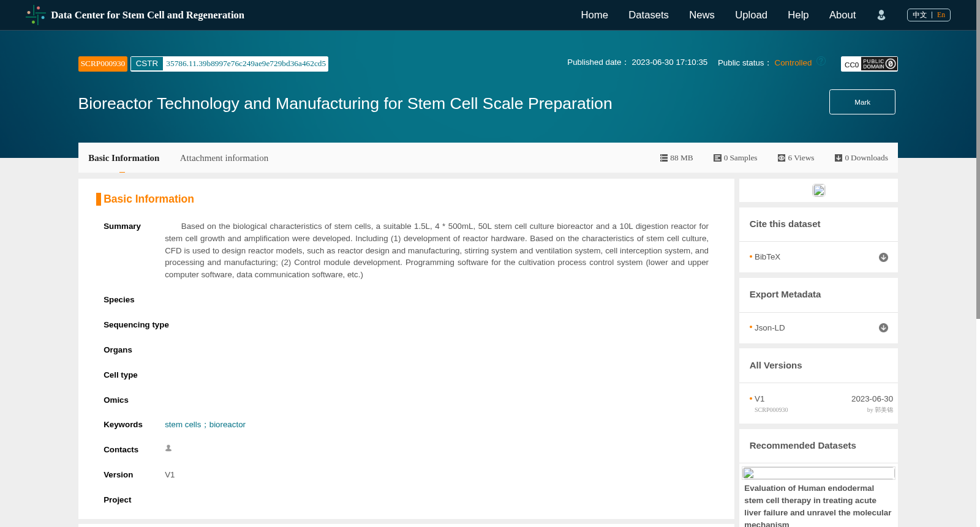The width and height of the screenshot is (980, 527).
Task: Go to the News page
Action: [702, 15]
